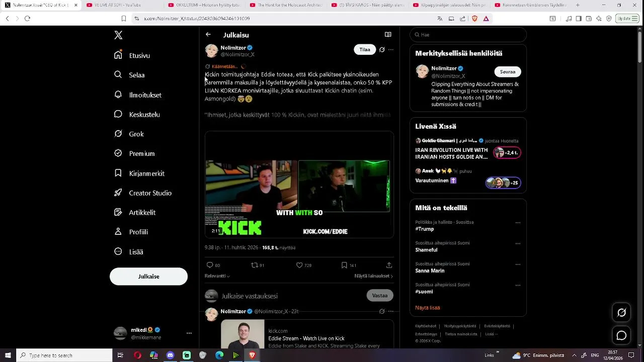Open Grok actions icon next to Tilaa
The image size is (644, 362).
[382, 50]
